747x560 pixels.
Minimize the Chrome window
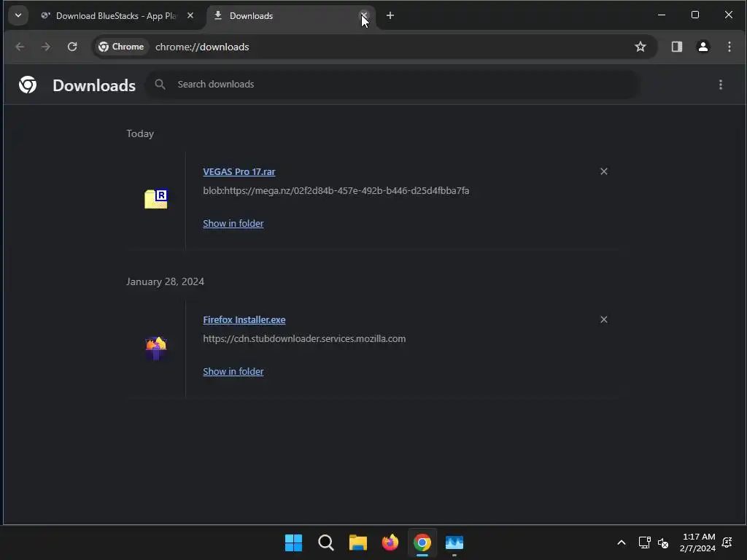(x=661, y=15)
